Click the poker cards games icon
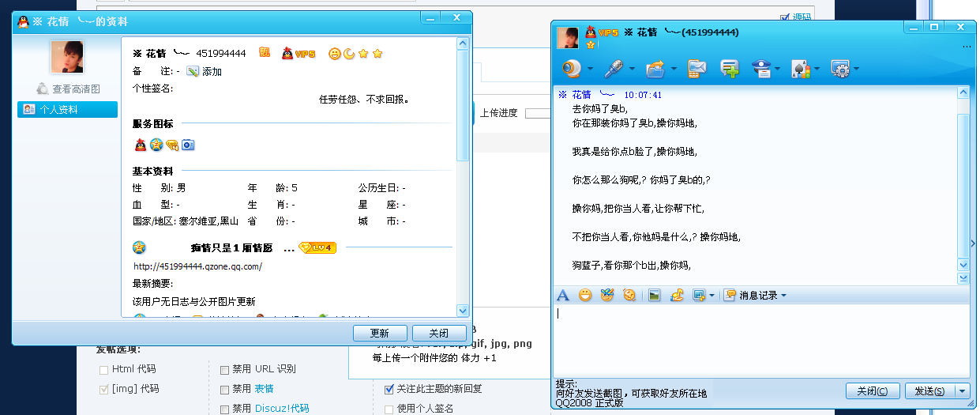This screenshot has height=415, width=980. [x=799, y=70]
